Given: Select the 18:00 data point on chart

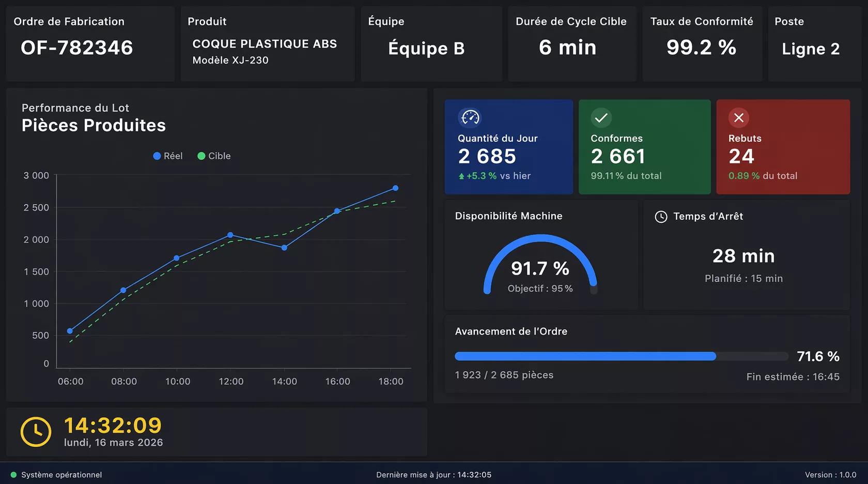Looking at the screenshot, I should click(395, 188).
